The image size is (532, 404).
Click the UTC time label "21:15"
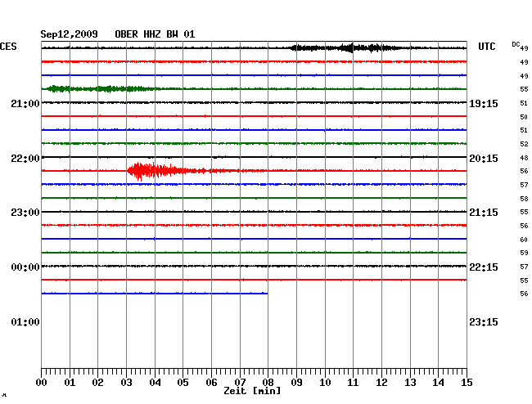[x=484, y=213]
